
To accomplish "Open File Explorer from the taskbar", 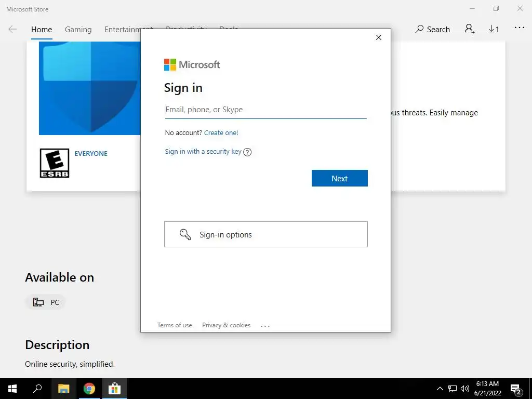I will click(64, 389).
